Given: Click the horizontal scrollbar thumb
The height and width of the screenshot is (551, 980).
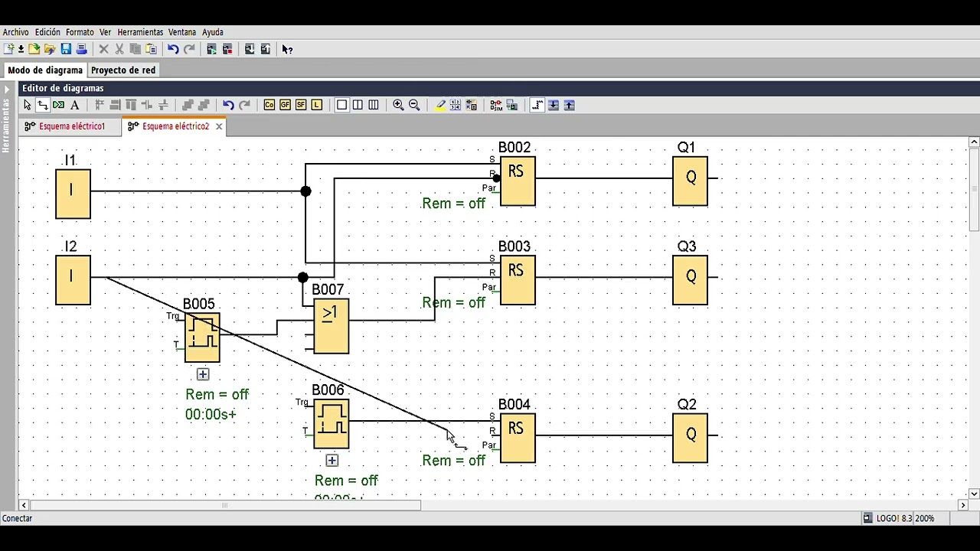Looking at the screenshot, I should point(225,505).
